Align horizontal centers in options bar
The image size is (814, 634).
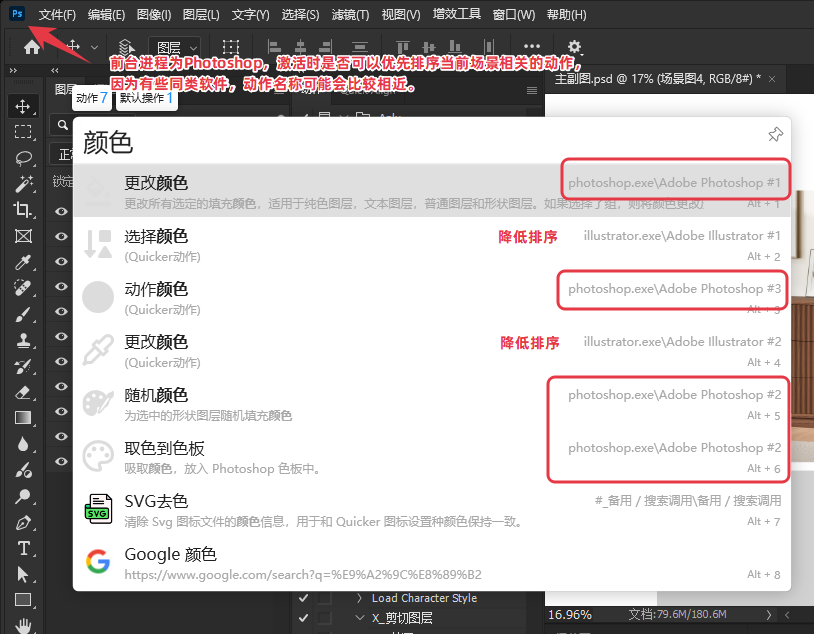(300, 47)
